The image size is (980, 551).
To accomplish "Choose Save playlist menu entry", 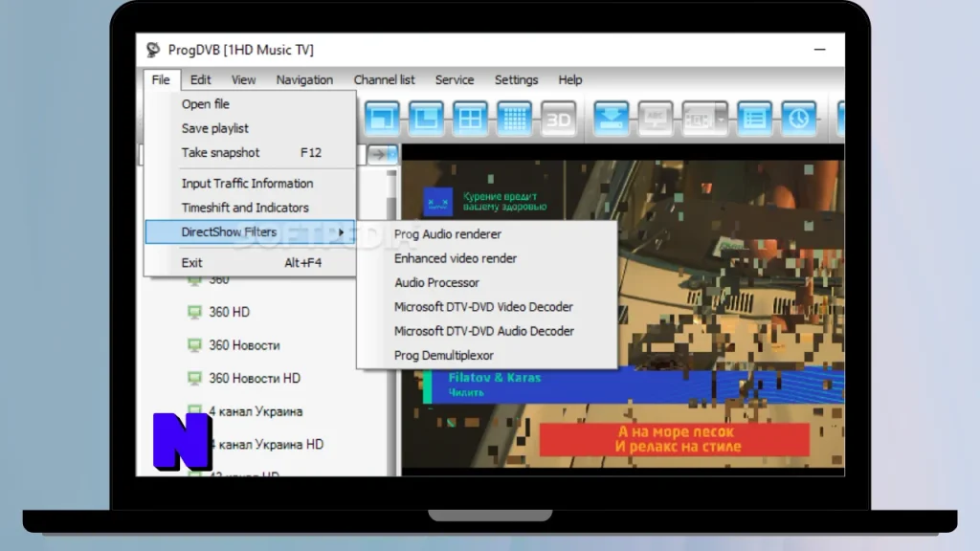I will click(x=250, y=129).
